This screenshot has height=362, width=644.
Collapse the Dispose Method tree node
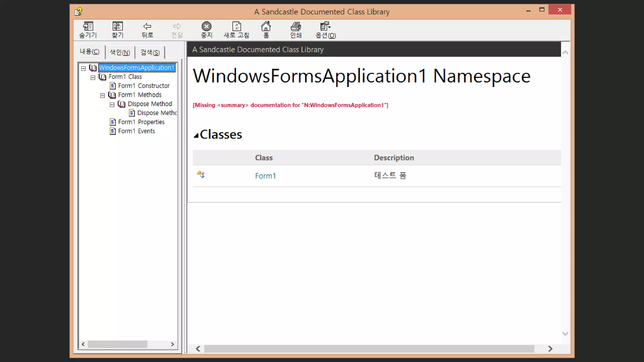[112, 105]
